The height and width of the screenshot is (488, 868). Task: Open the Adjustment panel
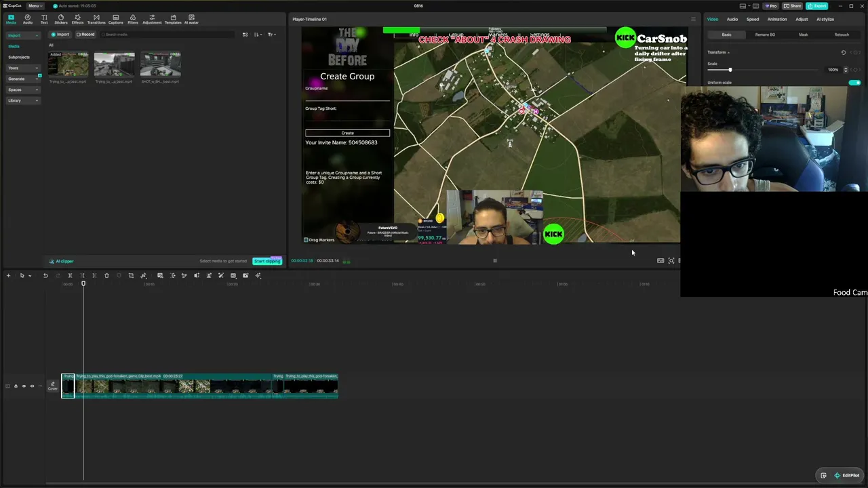(x=152, y=19)
